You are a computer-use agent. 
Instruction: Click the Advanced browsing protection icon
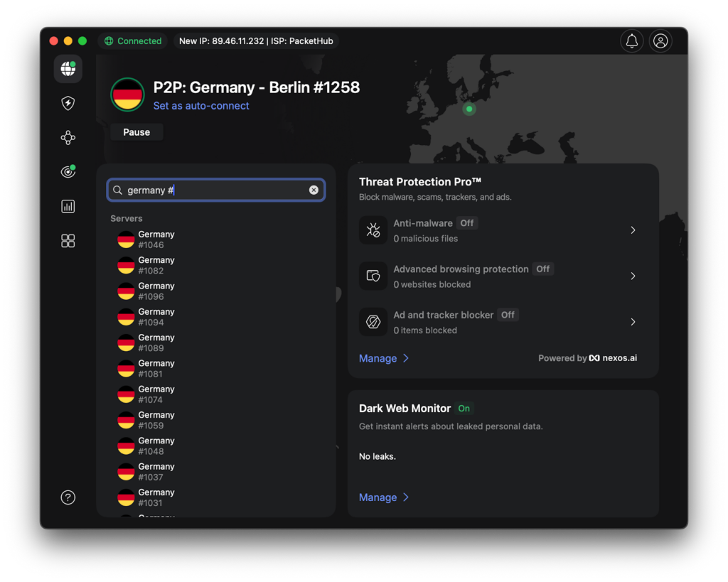[373, 276]
